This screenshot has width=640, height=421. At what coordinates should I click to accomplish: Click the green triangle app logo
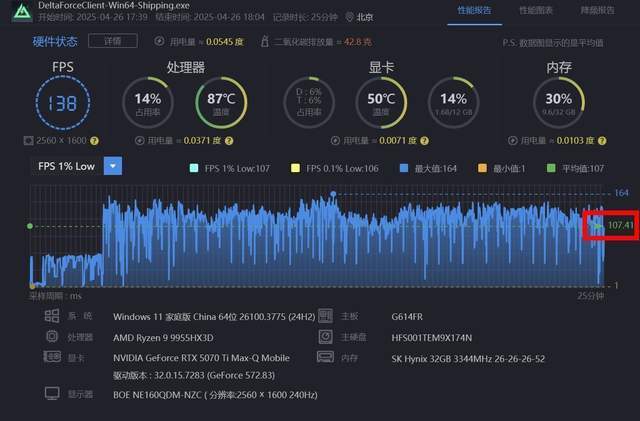(x=15, y=12)
